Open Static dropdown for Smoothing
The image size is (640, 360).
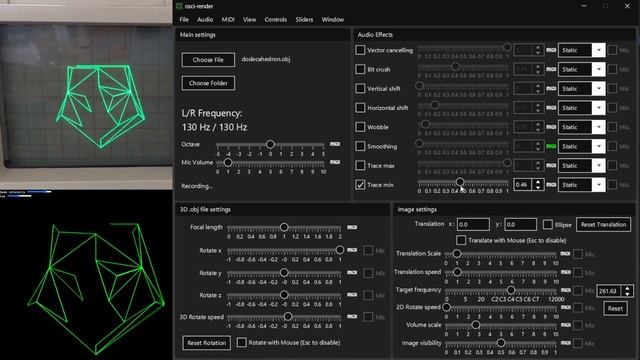point(582,146)
